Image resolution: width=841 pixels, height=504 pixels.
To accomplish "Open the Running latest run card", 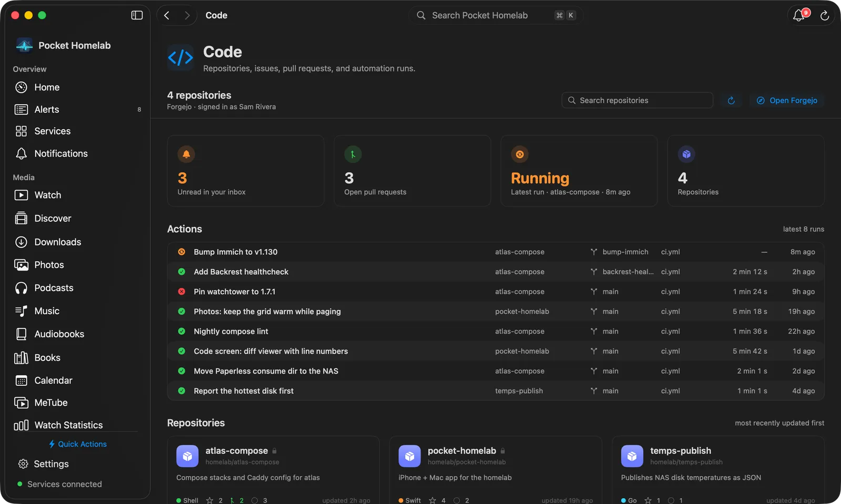I will (x=579, y=171).
